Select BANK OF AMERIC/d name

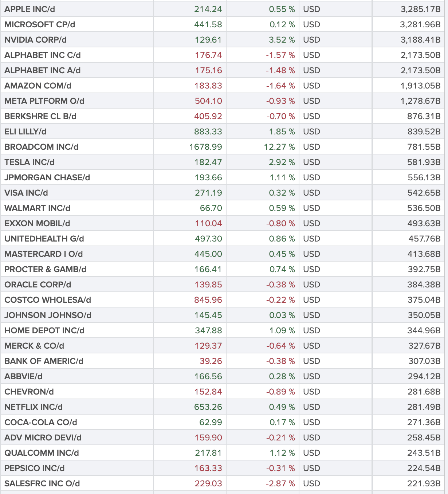click(x=44, y=361)
